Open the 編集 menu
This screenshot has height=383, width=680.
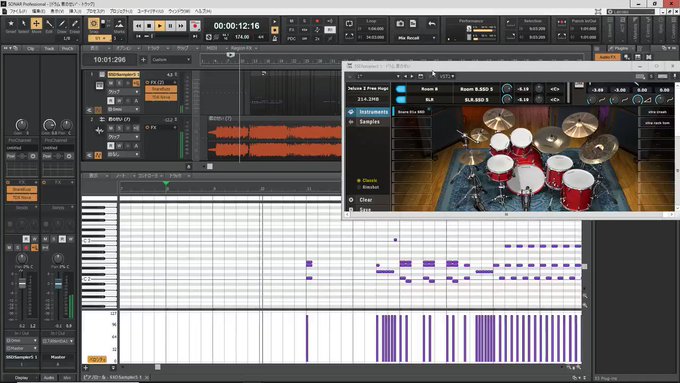point(38,11)
